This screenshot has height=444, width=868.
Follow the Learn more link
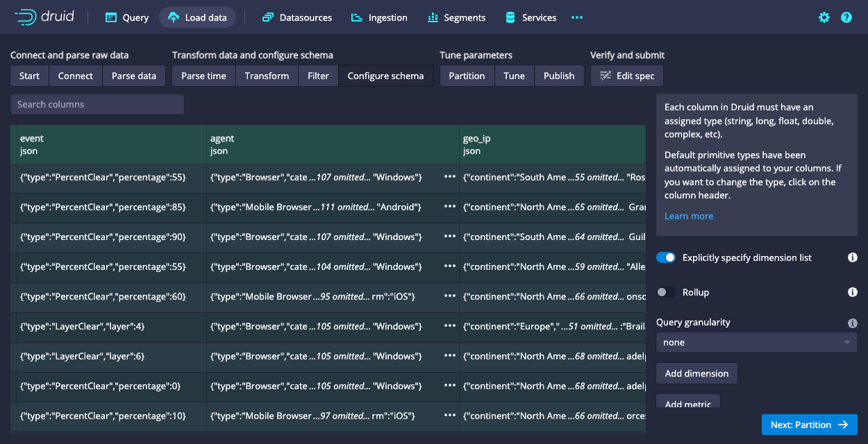(x=688, y=216)
